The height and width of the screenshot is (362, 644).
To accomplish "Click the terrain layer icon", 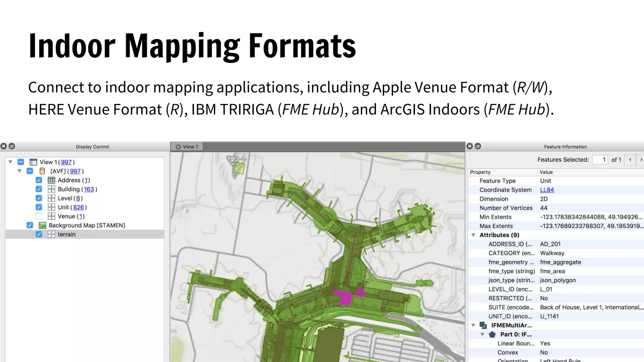I will (51, 234).
